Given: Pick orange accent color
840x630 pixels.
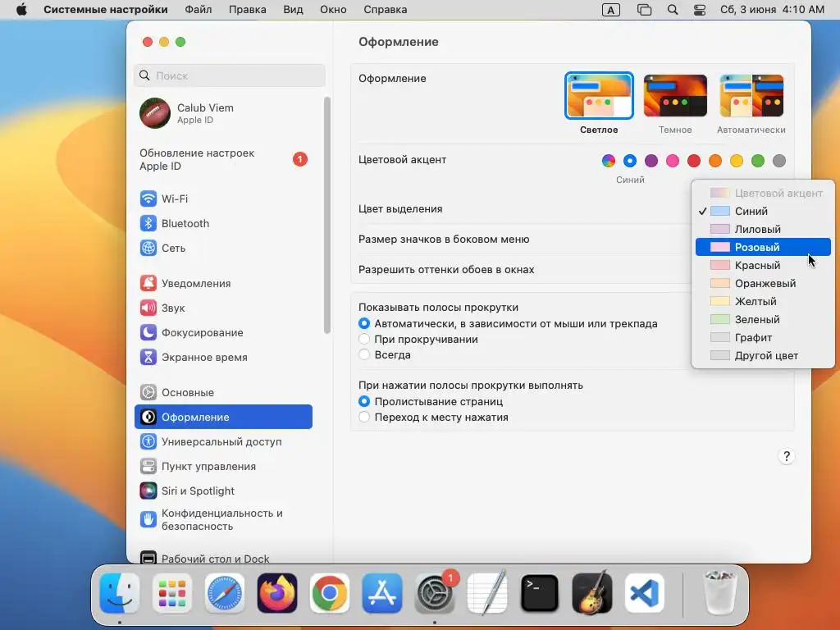Looking at the screenshot, I should (x=715, y=160).
